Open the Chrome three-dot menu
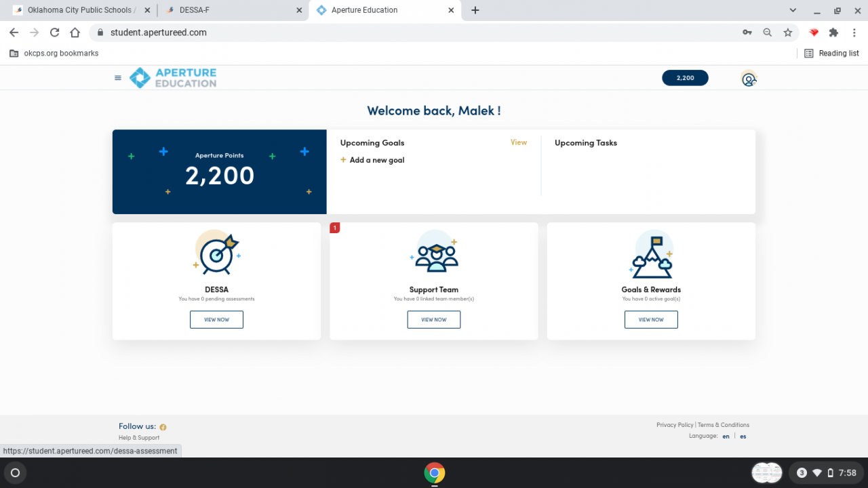The width and height of the screenshot is (868, 488). coord(854,33)
